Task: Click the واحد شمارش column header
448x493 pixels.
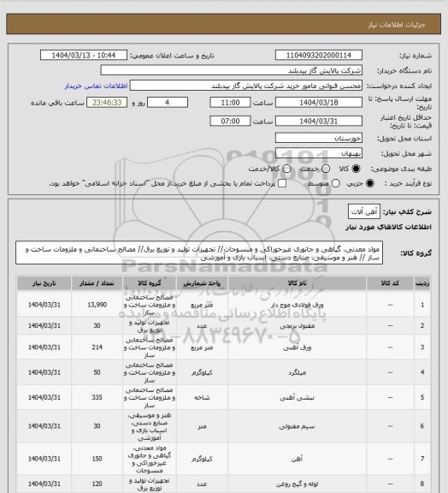Action: tap(202, 283)
